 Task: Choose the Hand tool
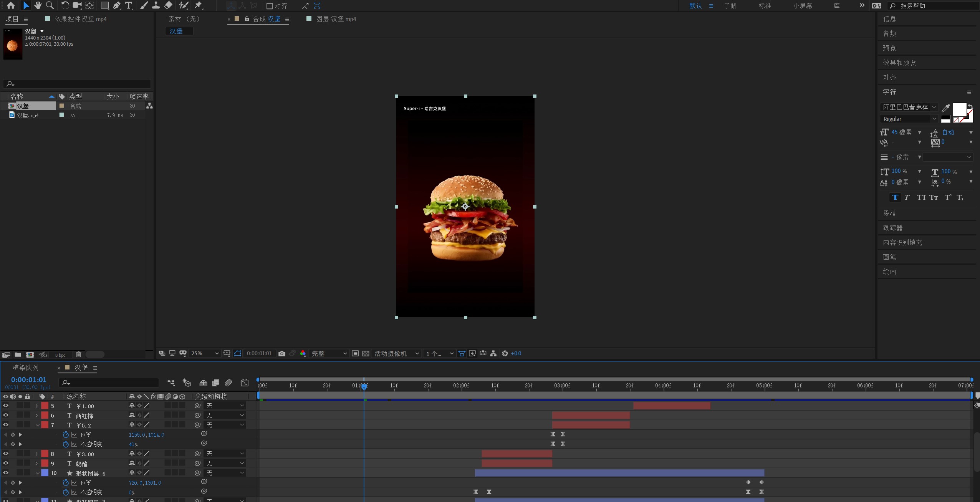38,5
